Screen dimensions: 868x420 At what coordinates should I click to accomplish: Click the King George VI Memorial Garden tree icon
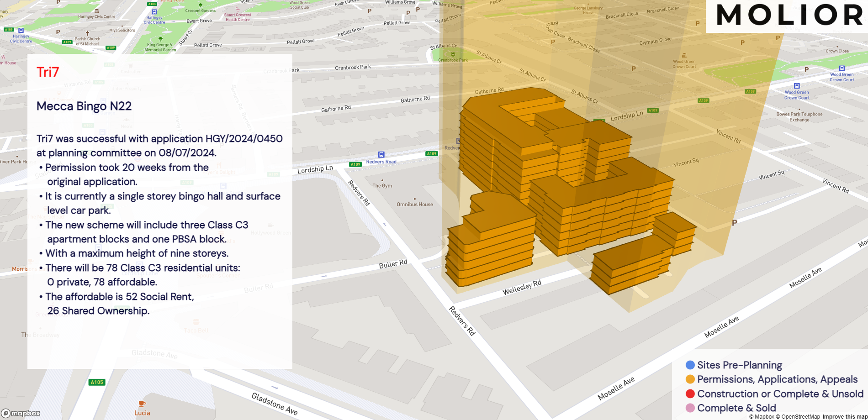[160, 39]
